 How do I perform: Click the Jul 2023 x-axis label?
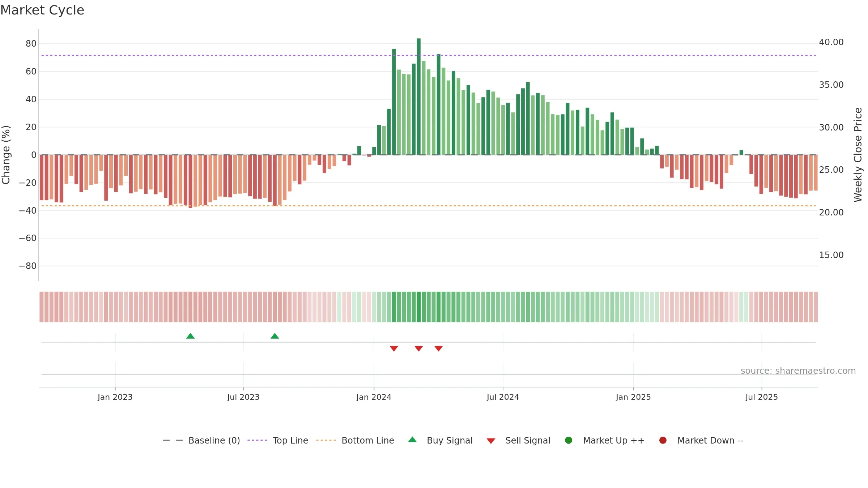coord(243,397)
